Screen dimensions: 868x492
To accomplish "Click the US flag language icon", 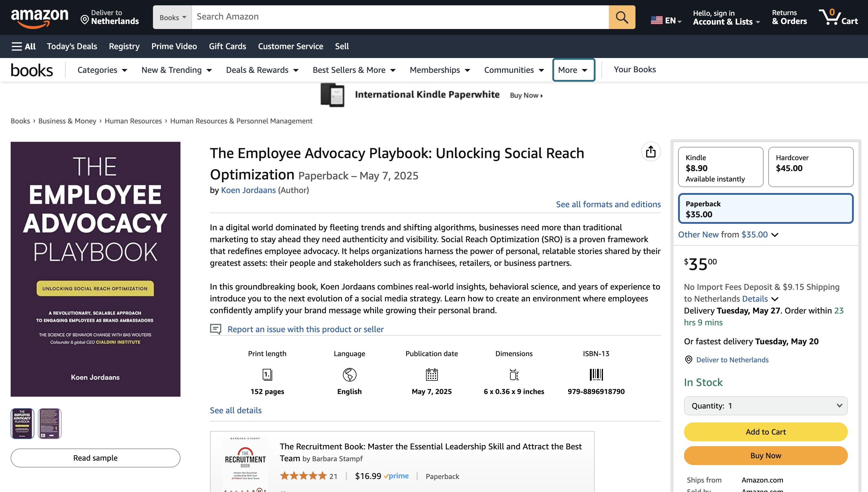I will coord(657,21).
